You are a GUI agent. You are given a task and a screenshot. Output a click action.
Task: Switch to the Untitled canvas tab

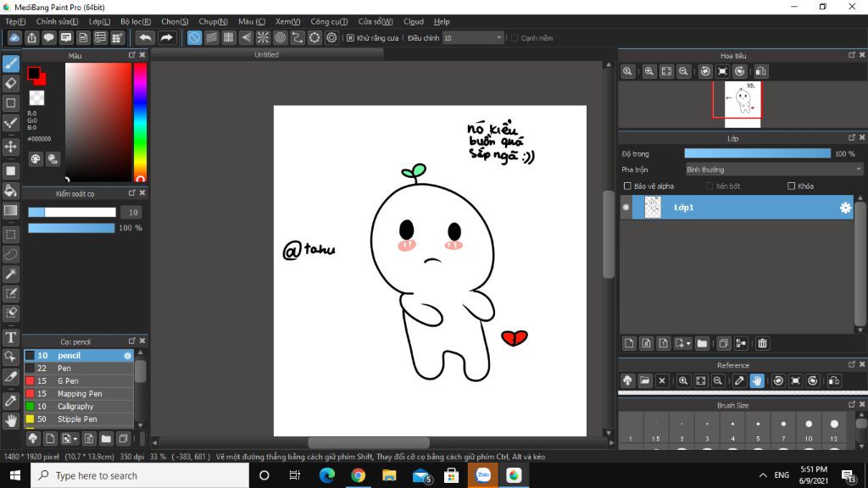pyautogui.click(x=266, y=55)
